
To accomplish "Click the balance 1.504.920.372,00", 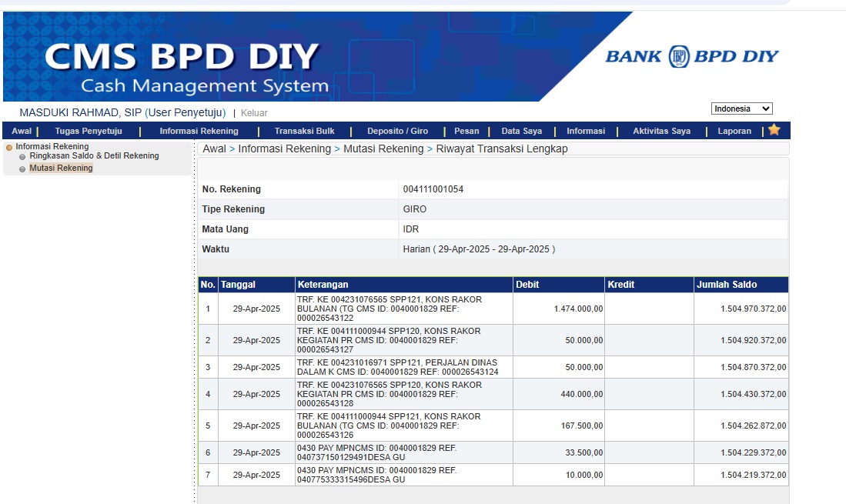I will [x=753, y=340].
